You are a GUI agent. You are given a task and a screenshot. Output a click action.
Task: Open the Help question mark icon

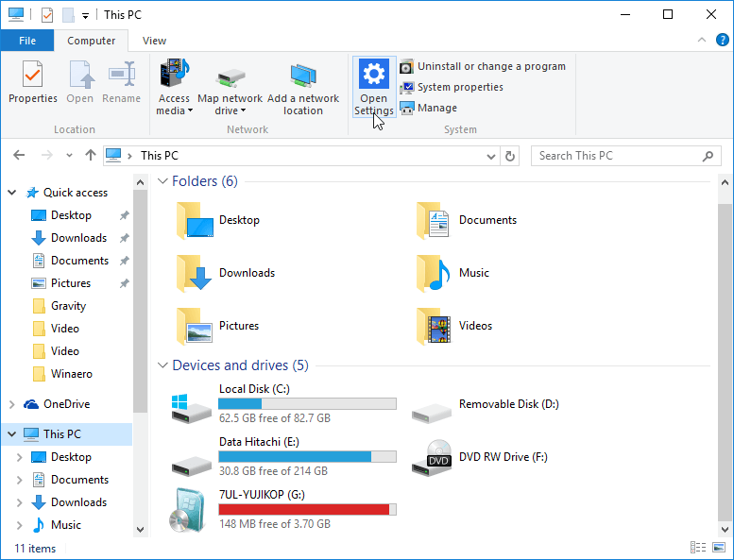click(x=723, y=41)
